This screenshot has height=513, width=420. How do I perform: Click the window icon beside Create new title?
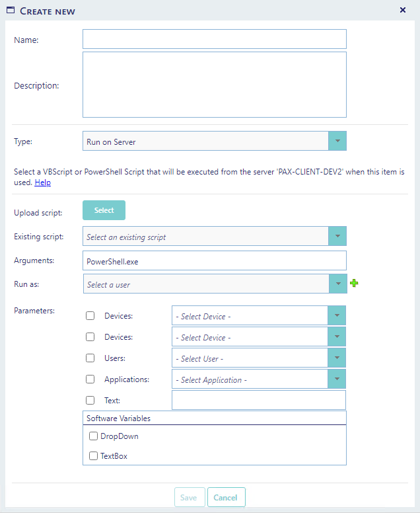[x=11, y=11]
